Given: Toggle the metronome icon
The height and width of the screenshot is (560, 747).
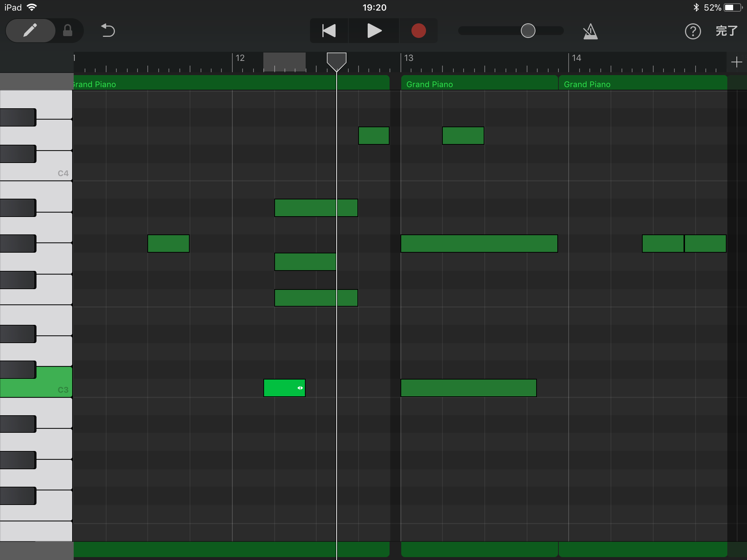Looking at the screenshot, I should click(x=590, y=31).
